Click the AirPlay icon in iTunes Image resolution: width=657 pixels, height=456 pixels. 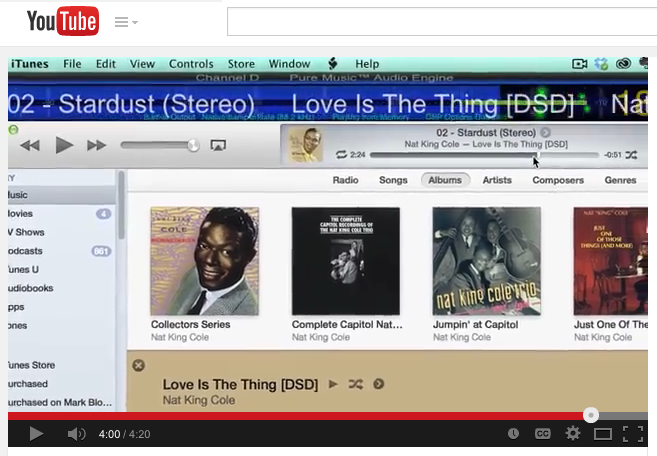(218, 145)
